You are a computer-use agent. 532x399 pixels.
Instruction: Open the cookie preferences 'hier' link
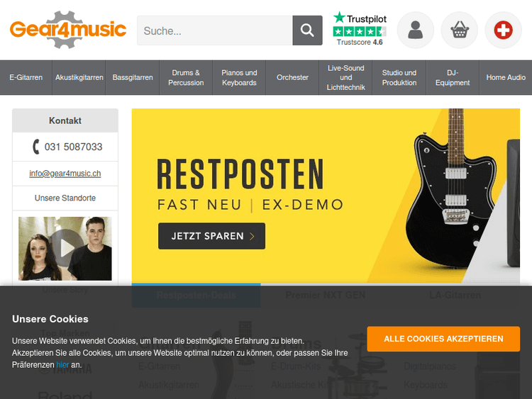click(62, 365)
